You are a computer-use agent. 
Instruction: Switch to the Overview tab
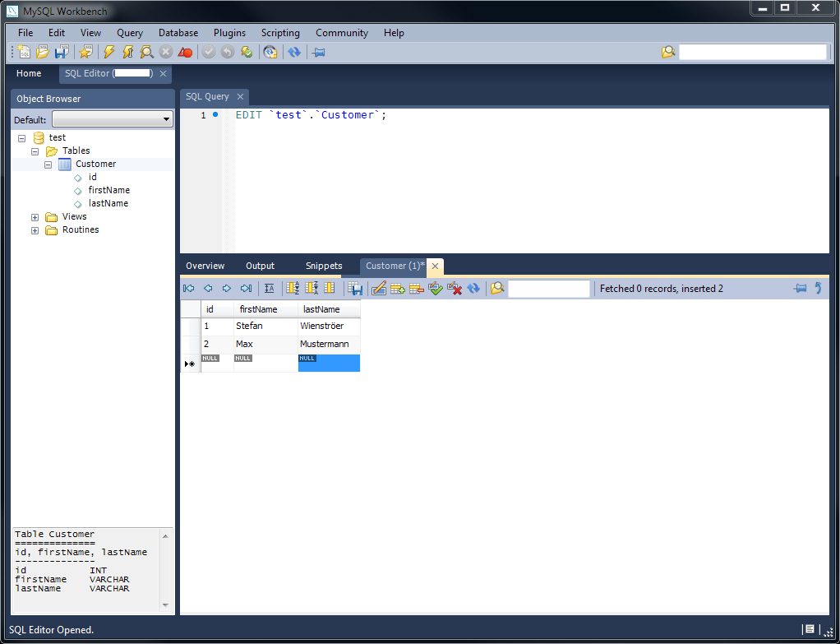tap(205, 266)
